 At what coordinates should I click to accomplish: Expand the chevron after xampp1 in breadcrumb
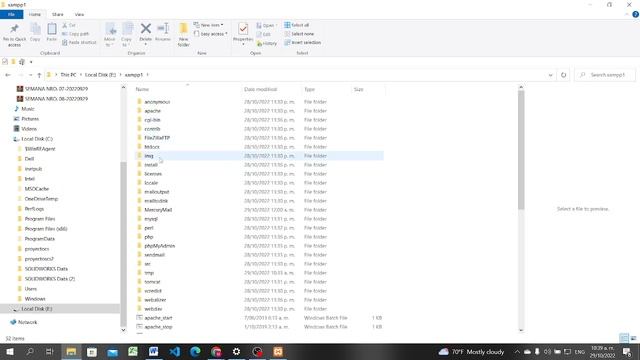point(147,75)
